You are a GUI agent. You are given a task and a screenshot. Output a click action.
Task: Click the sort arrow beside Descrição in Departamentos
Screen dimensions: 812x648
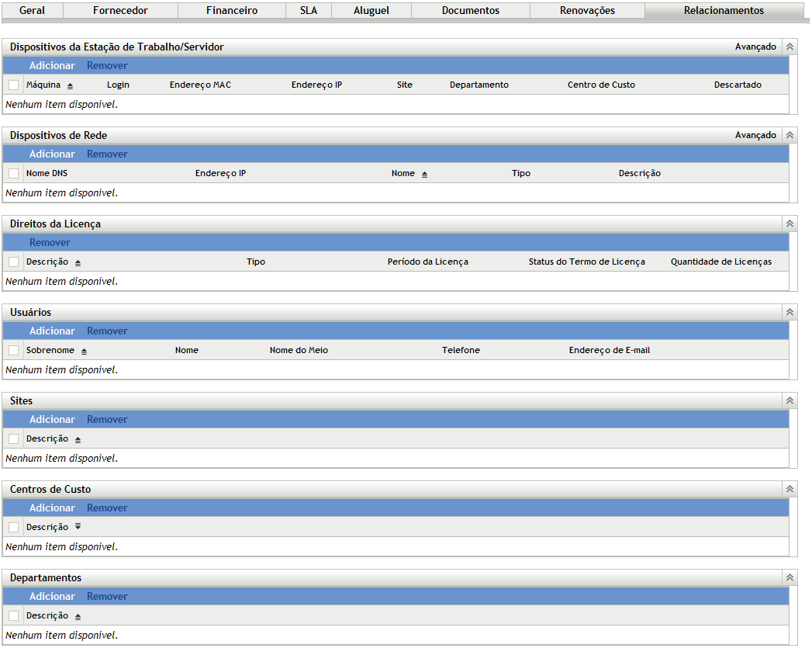coord(78,617)
